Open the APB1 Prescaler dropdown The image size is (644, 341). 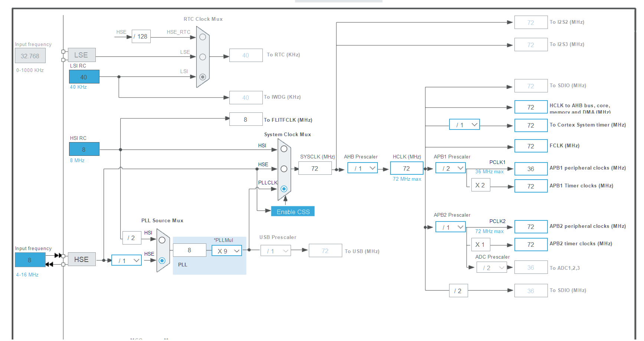(451, 168)
